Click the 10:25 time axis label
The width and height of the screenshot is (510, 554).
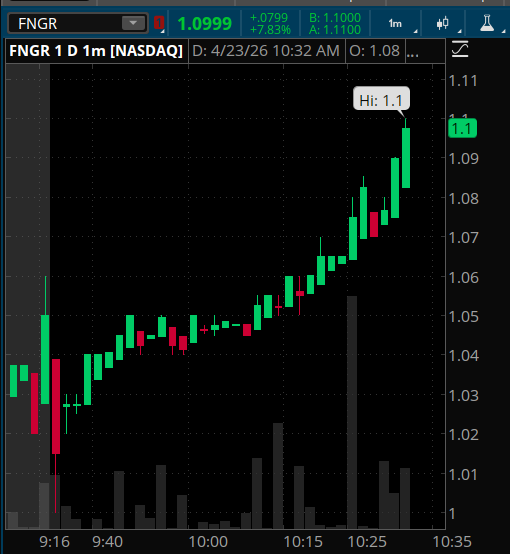(x=367, y=542)
